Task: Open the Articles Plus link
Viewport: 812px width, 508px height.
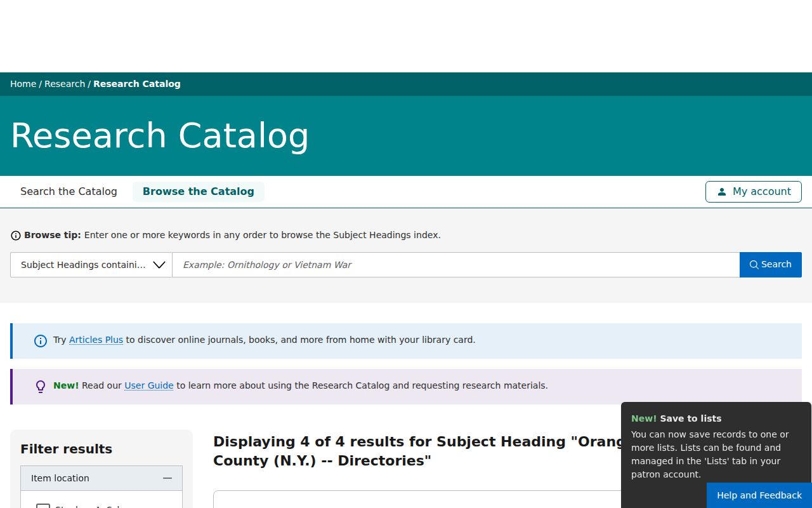Action: tap(96, 340)
